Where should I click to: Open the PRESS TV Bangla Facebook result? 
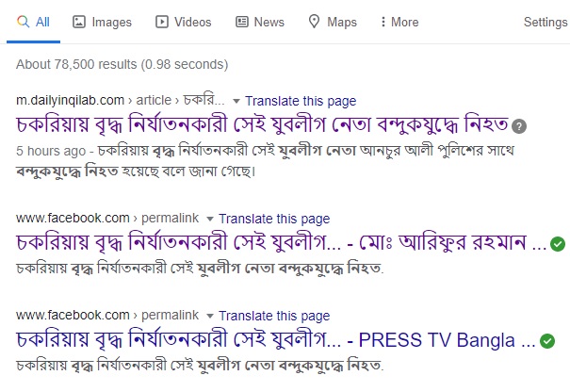pyautogui.click(x=276, y=340)
